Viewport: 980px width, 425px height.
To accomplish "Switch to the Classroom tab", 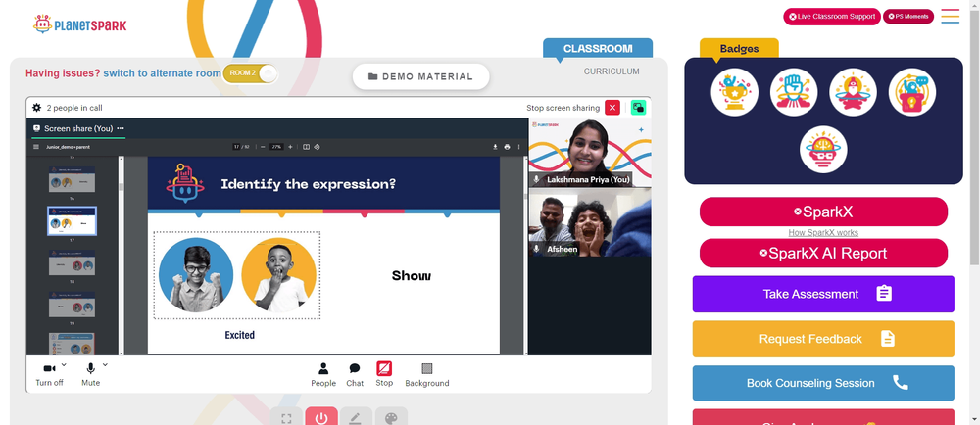I will (598, 49).
